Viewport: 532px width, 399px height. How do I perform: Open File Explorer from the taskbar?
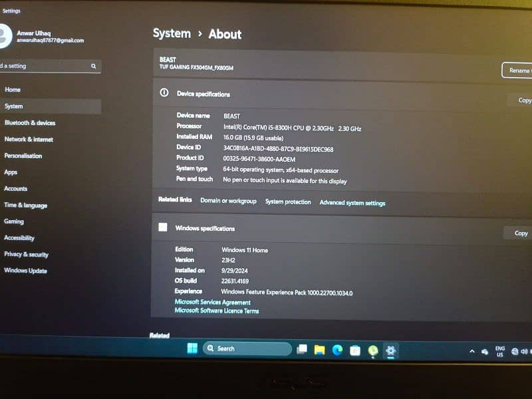tap(319, 350)
